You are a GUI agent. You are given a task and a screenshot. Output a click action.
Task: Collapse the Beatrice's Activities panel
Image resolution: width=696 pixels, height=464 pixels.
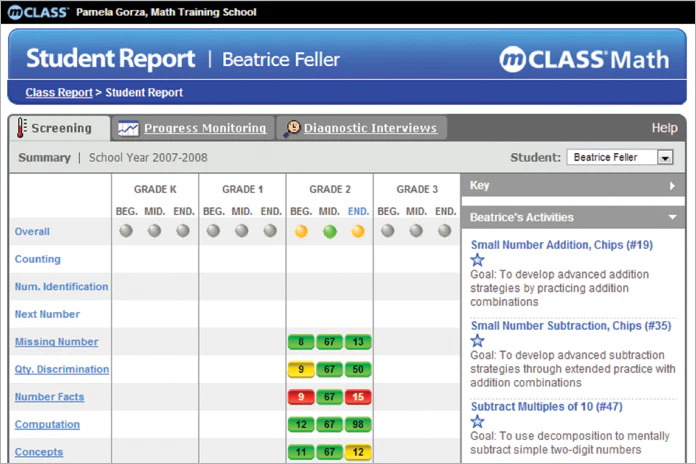(672, 217)
